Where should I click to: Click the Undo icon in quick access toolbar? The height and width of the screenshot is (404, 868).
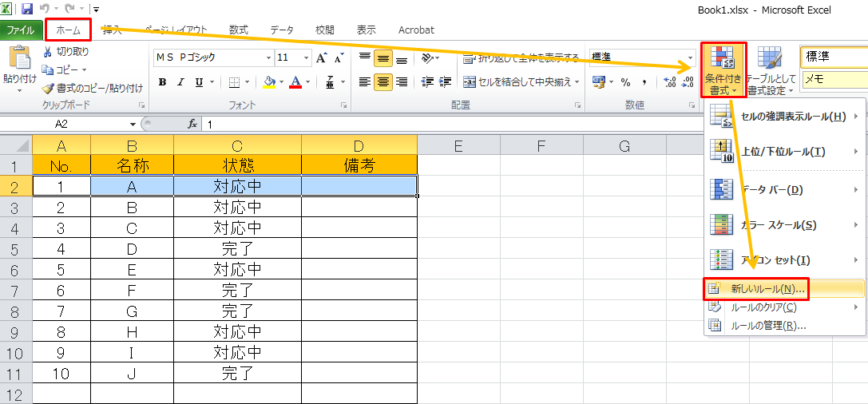tap(44, 10)
